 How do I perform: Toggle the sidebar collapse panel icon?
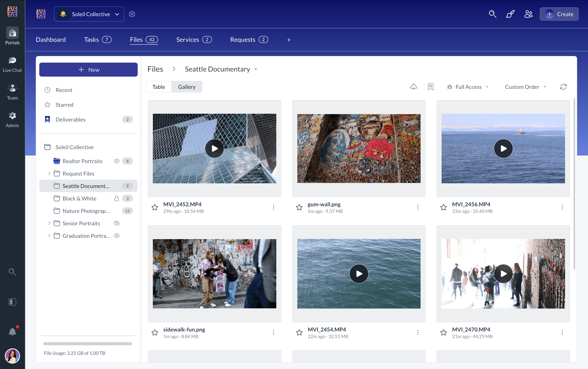click(x=12, y=302)
